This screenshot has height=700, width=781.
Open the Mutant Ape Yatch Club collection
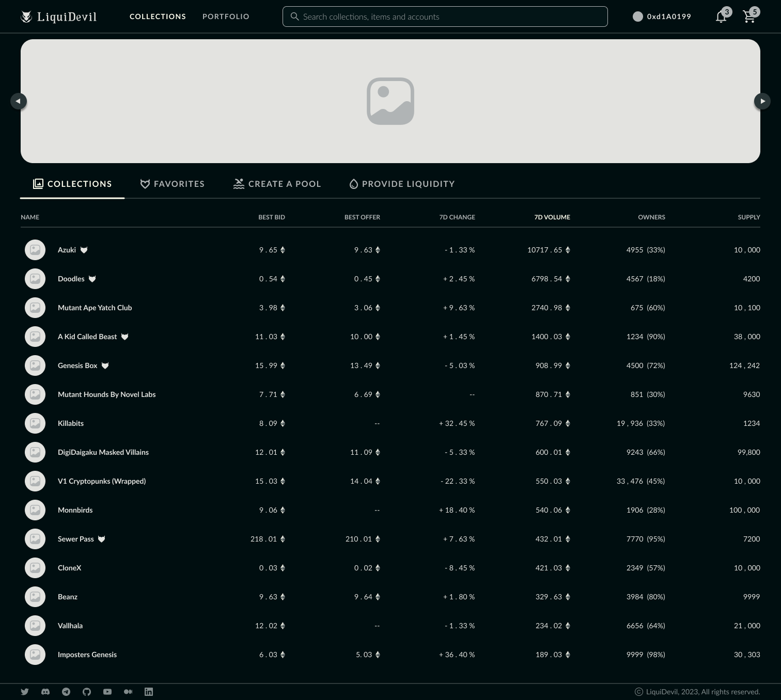coord(95,308)
